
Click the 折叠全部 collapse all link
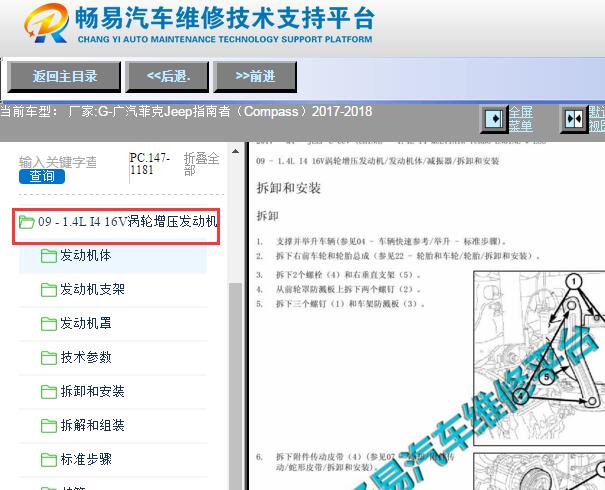click(x=201, y=164)
